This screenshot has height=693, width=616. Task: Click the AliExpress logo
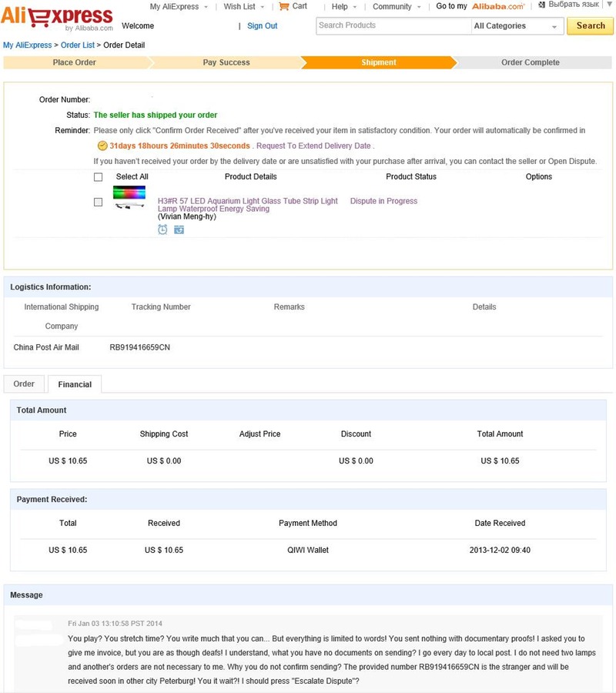click(56, 18)
